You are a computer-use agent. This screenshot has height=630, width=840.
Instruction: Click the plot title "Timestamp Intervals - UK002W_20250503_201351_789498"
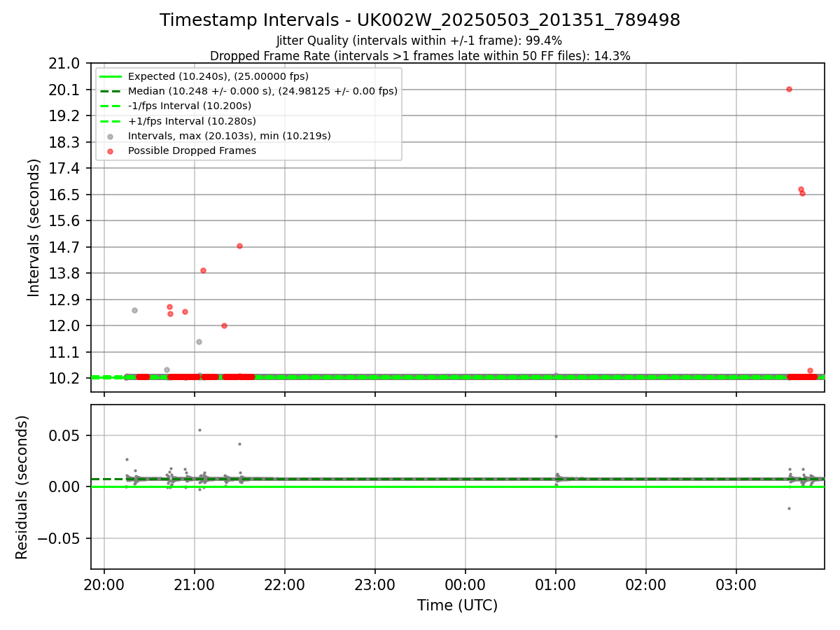[420, 20]
